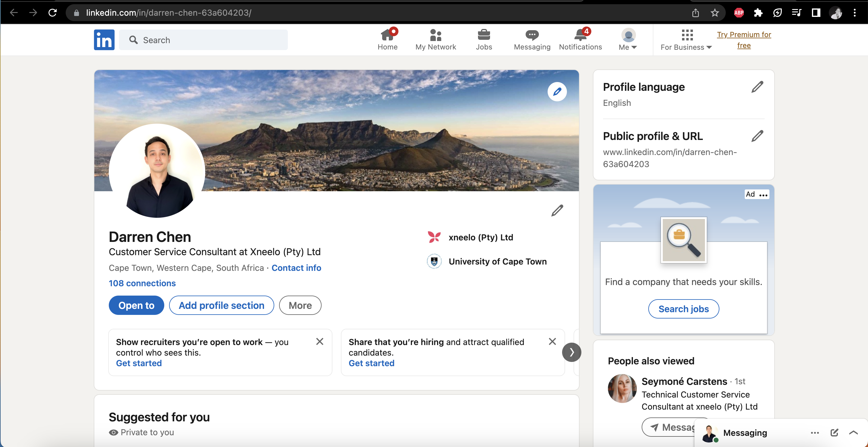This screenshot has height=447, width=868.
Task: Open the Messaging nav item
Action: [x=532, y=40]
